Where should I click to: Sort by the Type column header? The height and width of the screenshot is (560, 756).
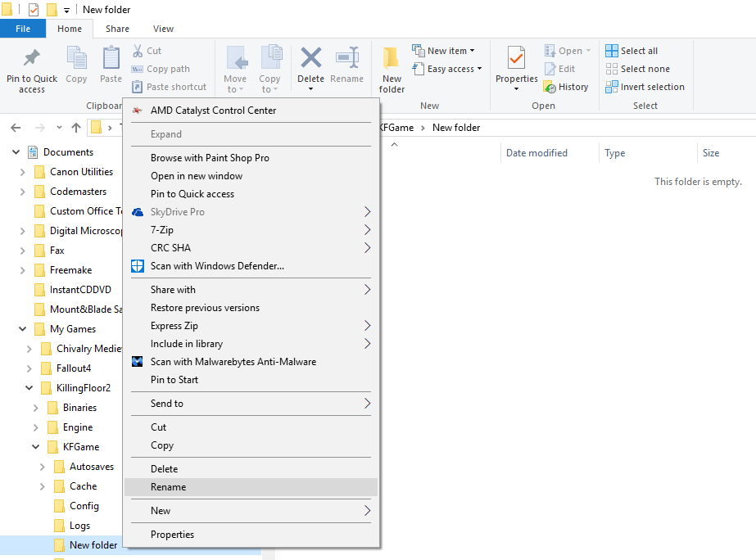point(648,153)
